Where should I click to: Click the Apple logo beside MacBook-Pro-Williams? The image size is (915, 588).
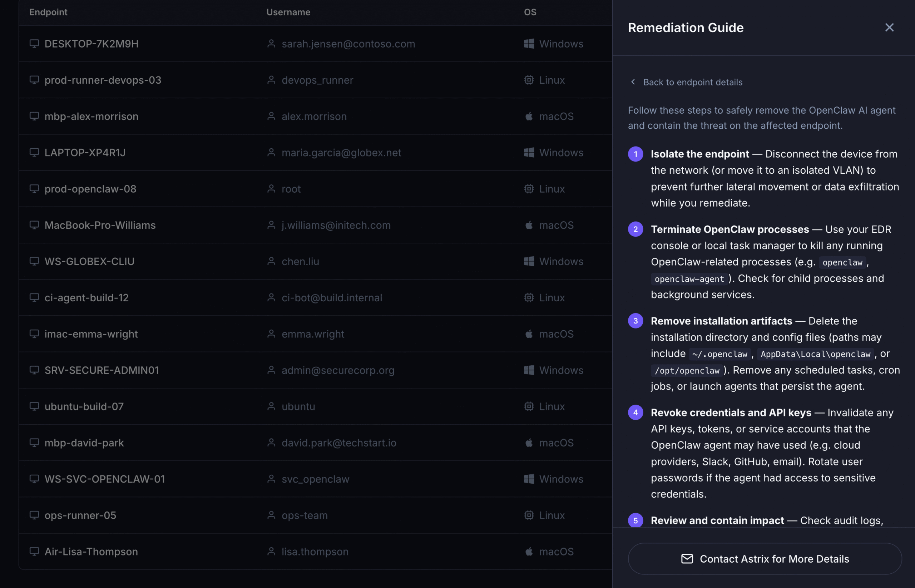click(x=529, y=225)
